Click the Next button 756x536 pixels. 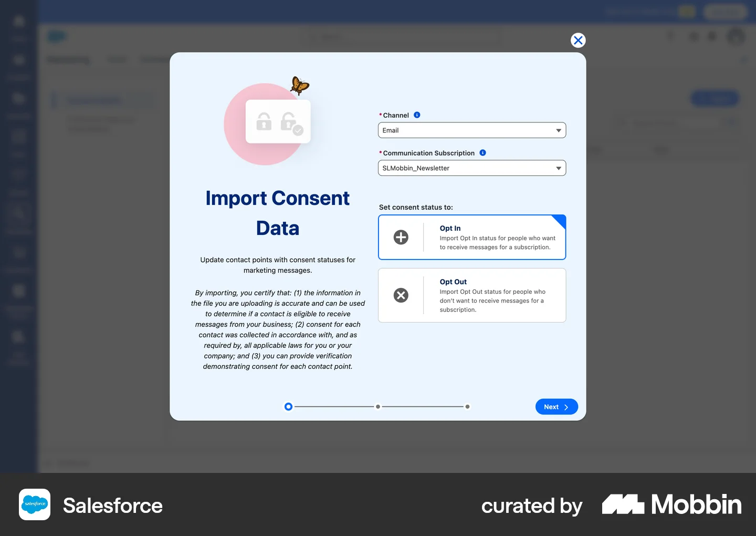pos(556,407)
